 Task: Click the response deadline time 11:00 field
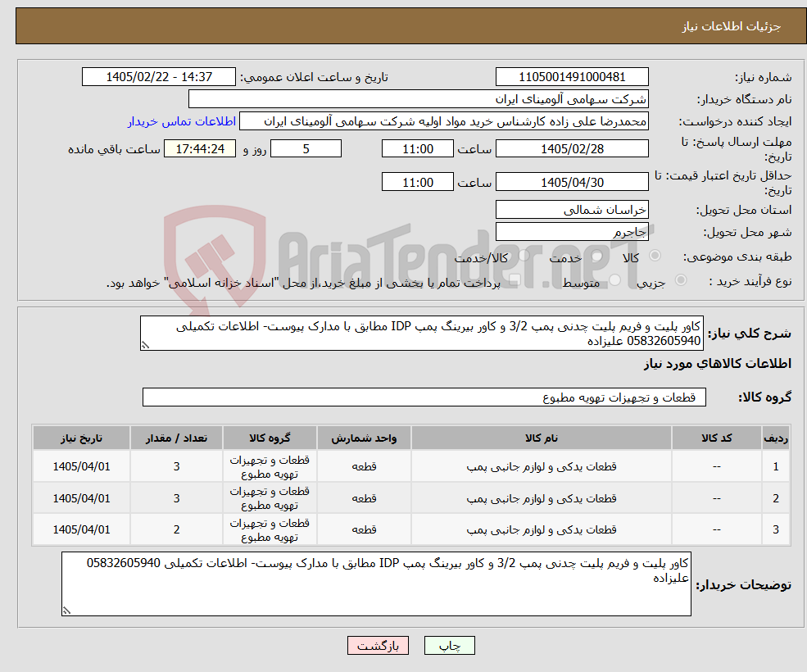417,149
